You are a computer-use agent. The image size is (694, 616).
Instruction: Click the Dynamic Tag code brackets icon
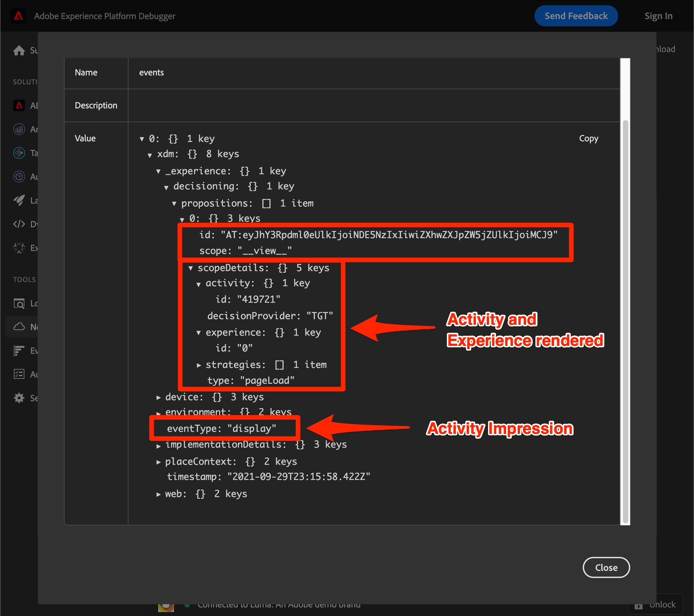pyautogui.click(x=19, y=224)
